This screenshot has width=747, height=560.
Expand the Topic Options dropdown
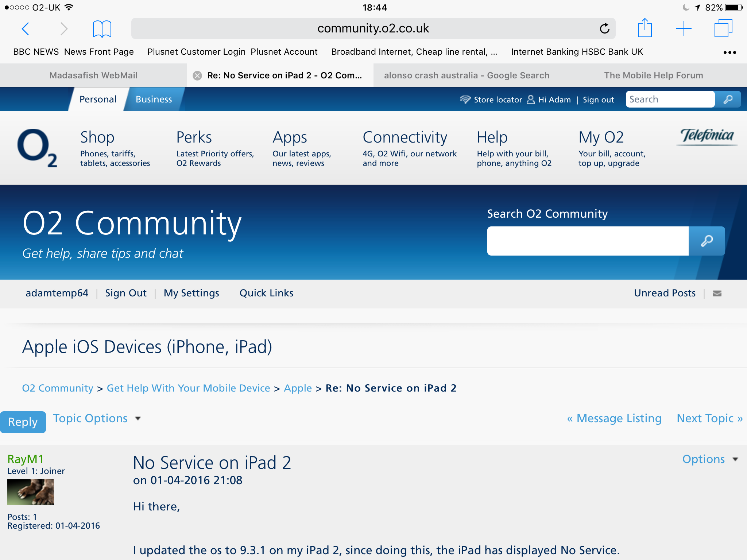pyautogui.click(x=97, y=418)
